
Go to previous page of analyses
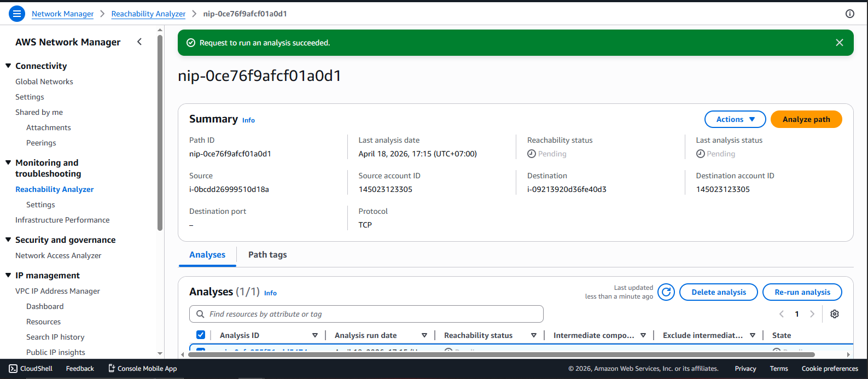tap(782, 314)
